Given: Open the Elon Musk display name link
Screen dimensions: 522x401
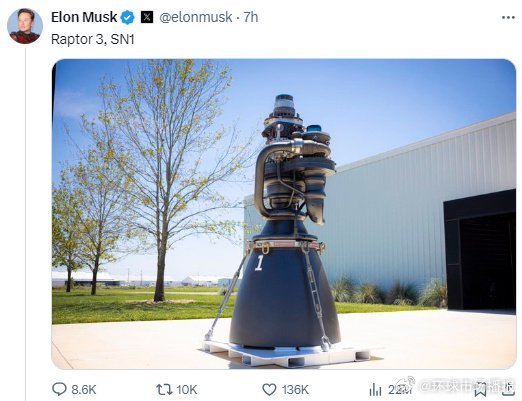Looking at the screenshot, I should click(x=84, y=17).
